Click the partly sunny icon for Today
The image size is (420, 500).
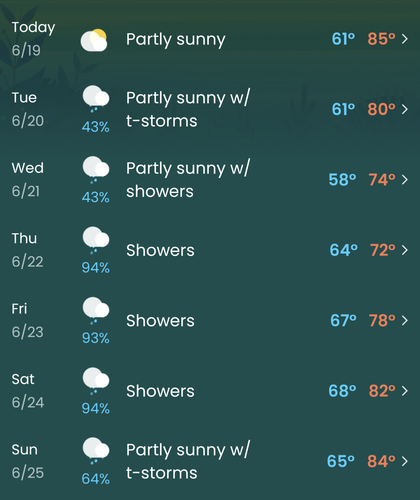coord(94,40)
